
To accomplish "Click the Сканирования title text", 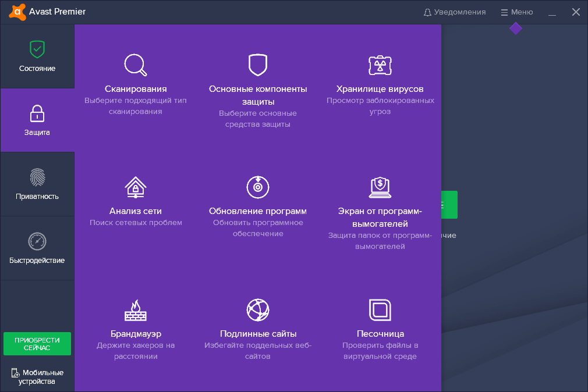I will tap(136, 89).
